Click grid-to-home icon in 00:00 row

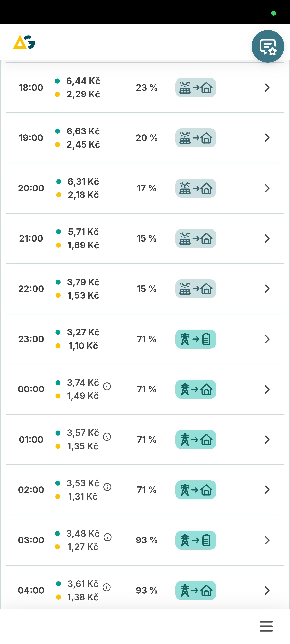pos(196,389)
